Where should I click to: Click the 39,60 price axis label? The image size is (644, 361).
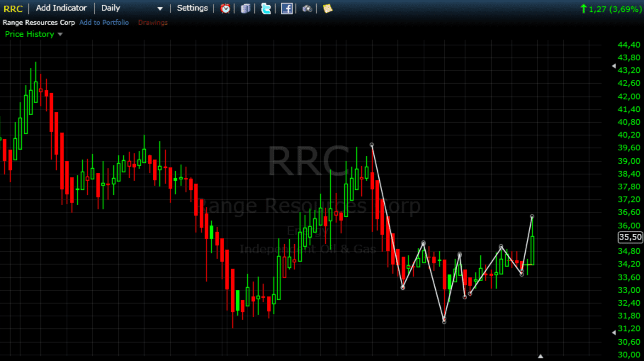point(629,148)
